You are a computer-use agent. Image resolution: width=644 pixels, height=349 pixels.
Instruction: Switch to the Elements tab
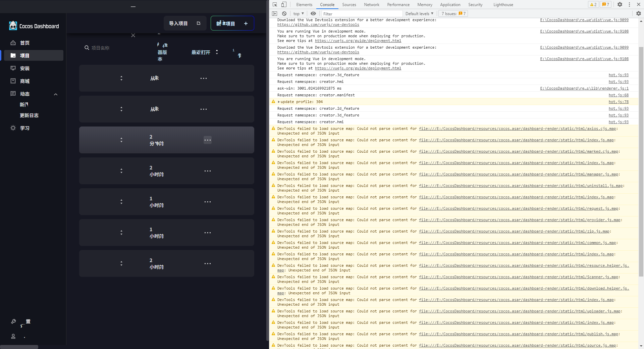pos(304,4)
